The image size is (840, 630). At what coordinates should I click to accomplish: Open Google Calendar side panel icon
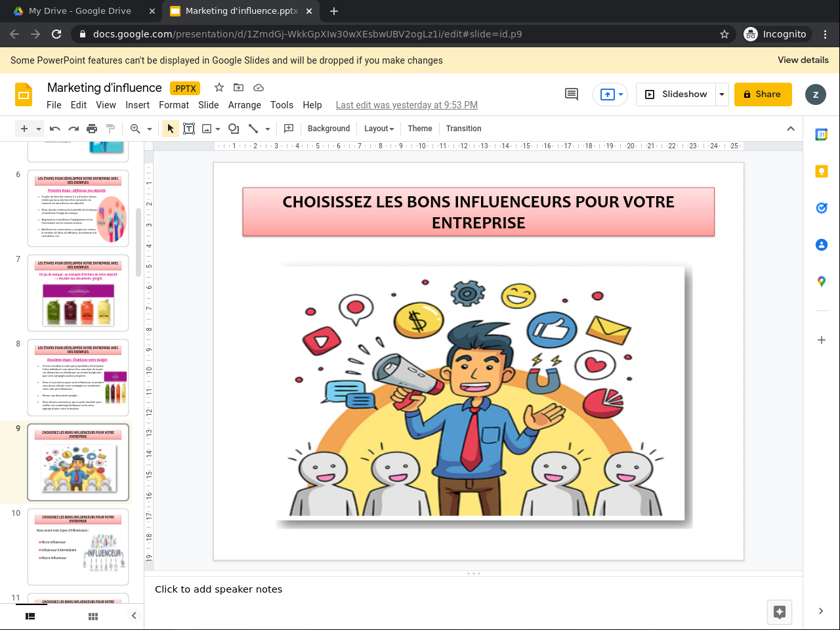point(821,135)
